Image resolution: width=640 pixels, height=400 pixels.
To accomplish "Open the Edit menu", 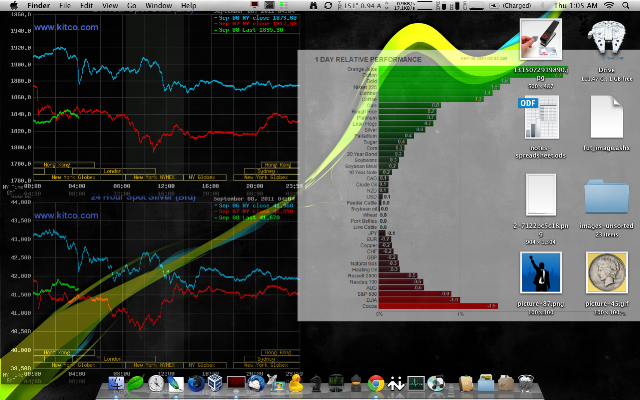I will click(x=87, y=5).
